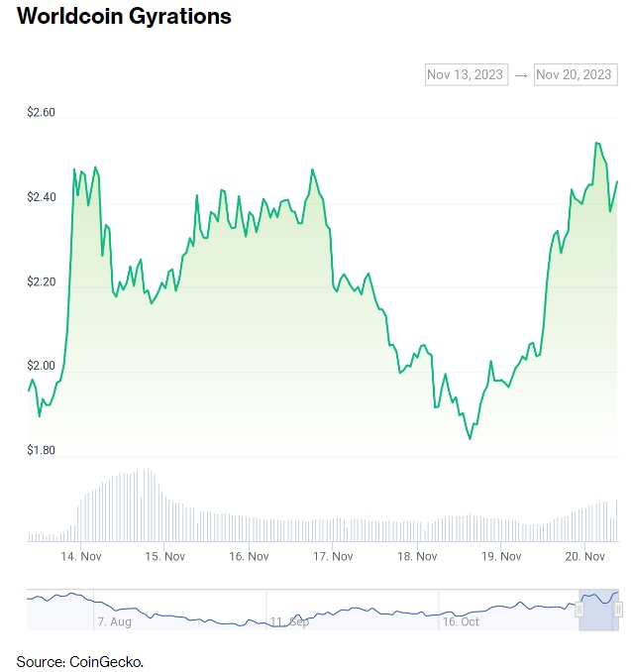Click the 14. Nov x-axis label
The width and height of the screenshot is (631, 672).
(x=81, y=557)
